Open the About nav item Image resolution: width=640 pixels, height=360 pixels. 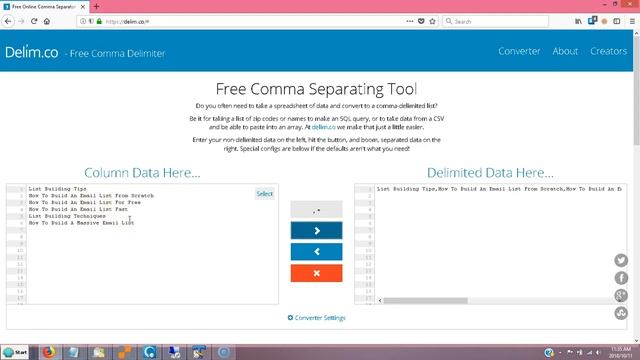click(x=565, y=51)
